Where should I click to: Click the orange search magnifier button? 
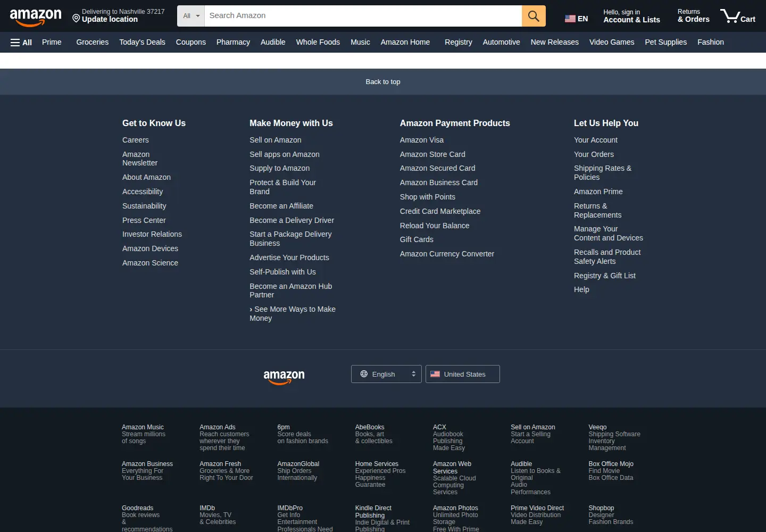[x=534, y=16]
